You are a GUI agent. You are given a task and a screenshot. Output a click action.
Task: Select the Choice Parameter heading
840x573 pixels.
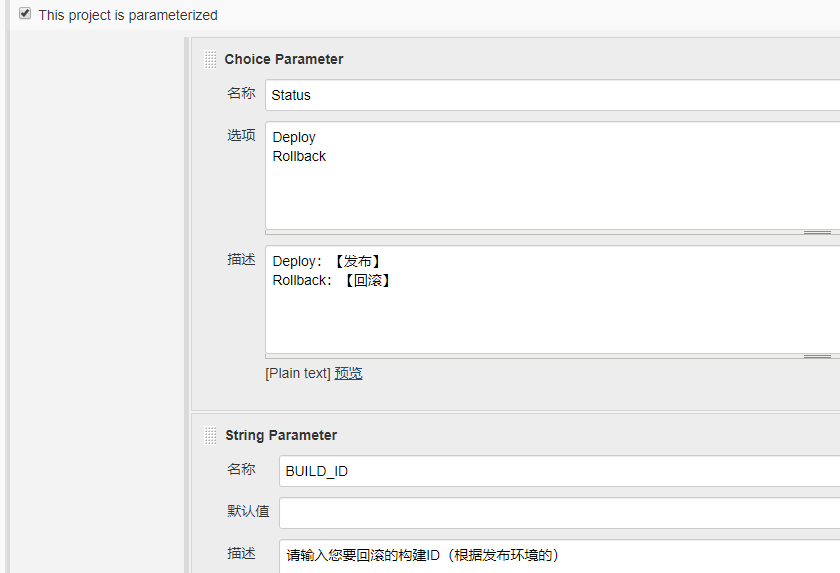pyautogui.click(x=284, y=59)
